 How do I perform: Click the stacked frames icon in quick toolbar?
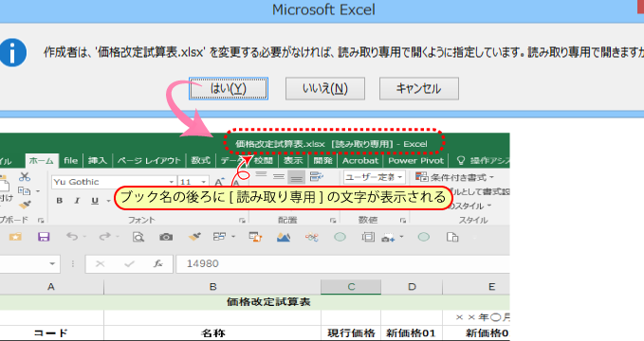tap(368, 237)
